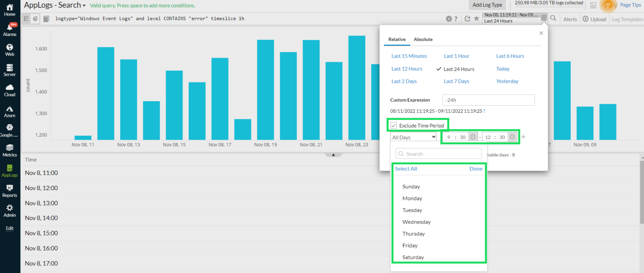This screenshot has height=273, width=644.
Task: Click the Custom Expression input field
Action: pos(488,100)
